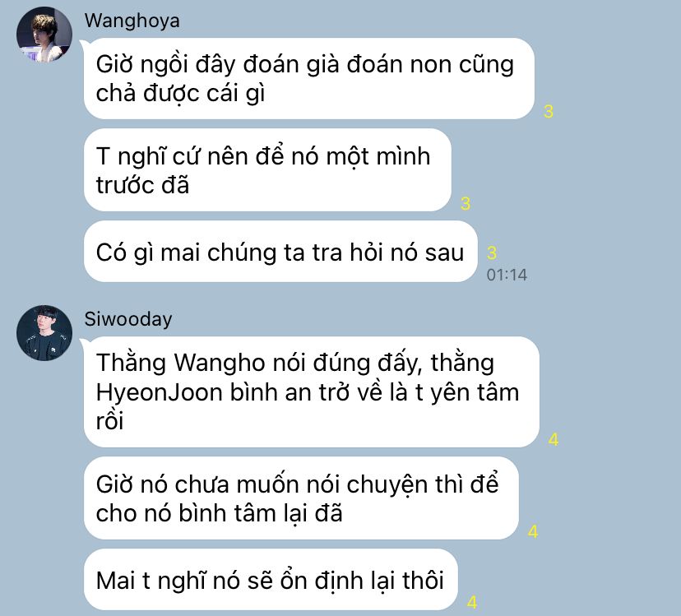This screenshot has height=616, width=681.
Task: Tap unread count 3 beside 'trước đã' message
Action: (x=466, y=204)
